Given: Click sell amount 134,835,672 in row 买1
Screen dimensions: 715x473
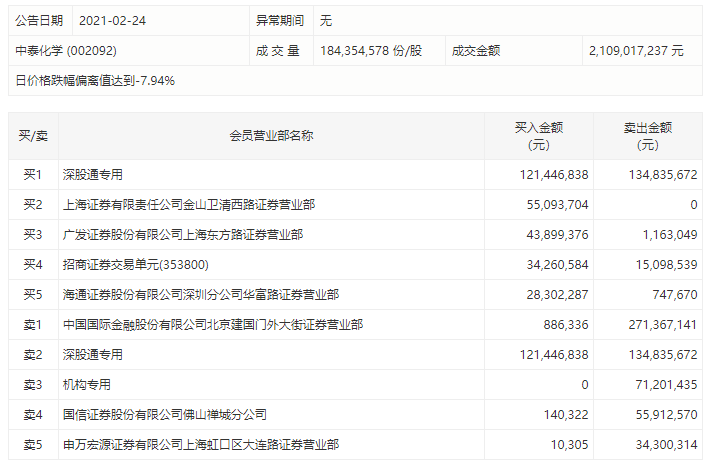Looking at the screenshot, I should click(663, 175).
